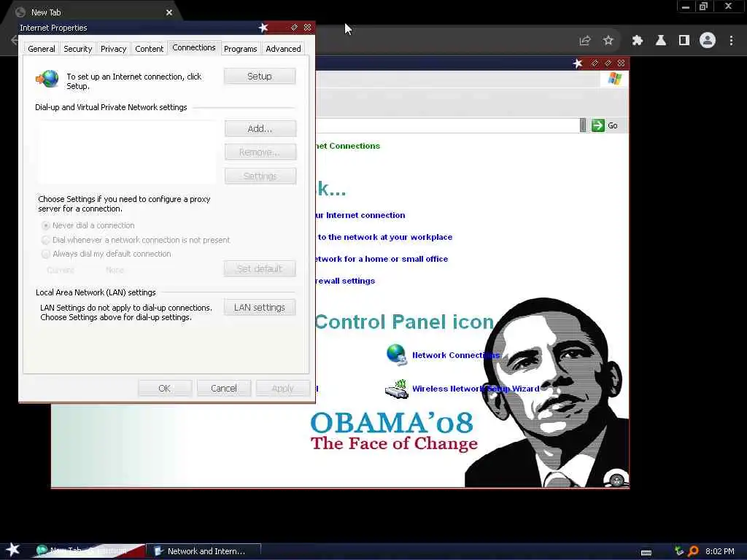Click the address bar field in Network window
The width and height of the screenshot is (747, 560).
click(447, 125)
